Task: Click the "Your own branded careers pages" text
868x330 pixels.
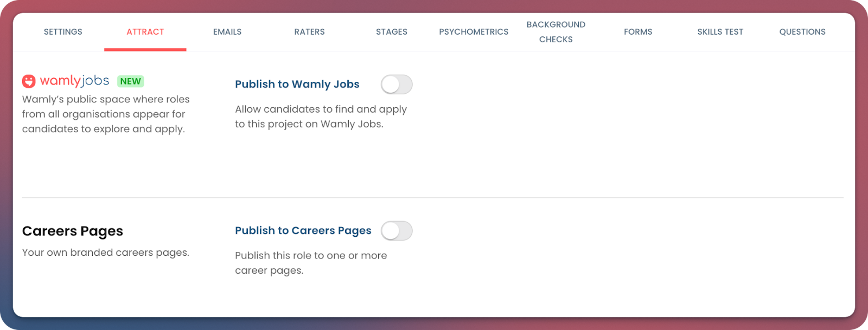Action: click(106, 253)
